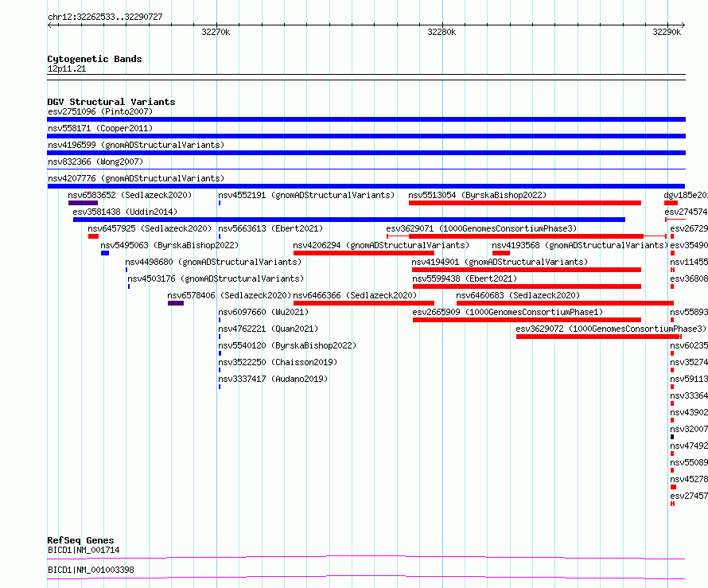
Task: Click the thick blue bar of esv2751096
Action: click(366, 119)
